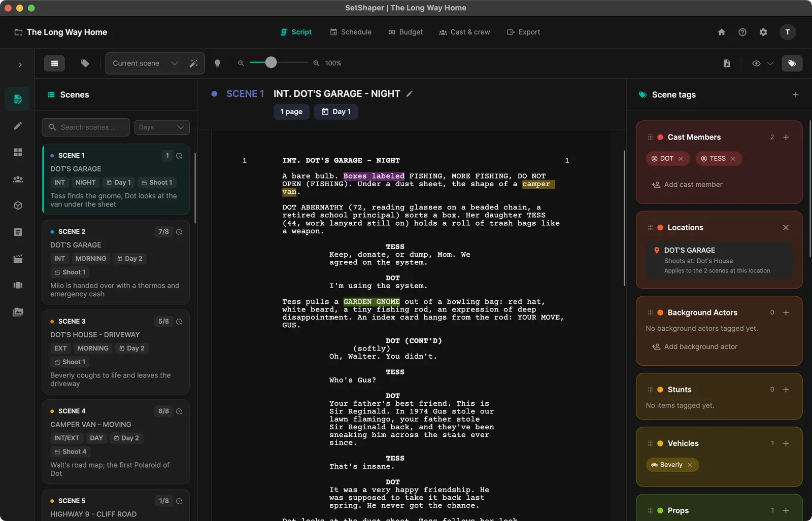Toggle the scene tags panel button
Image resolution: width=812 pixels, height=521 pixels.
click(x=792, y=63)
